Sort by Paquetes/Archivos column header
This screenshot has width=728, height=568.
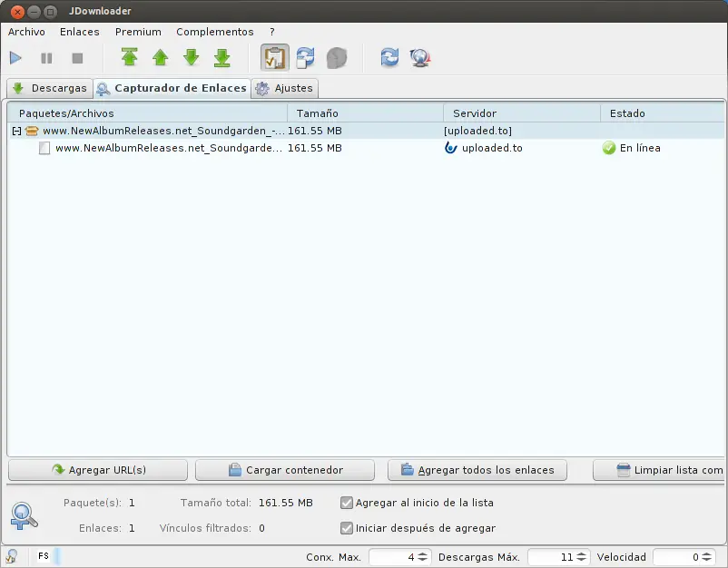[x=148, y=113]
